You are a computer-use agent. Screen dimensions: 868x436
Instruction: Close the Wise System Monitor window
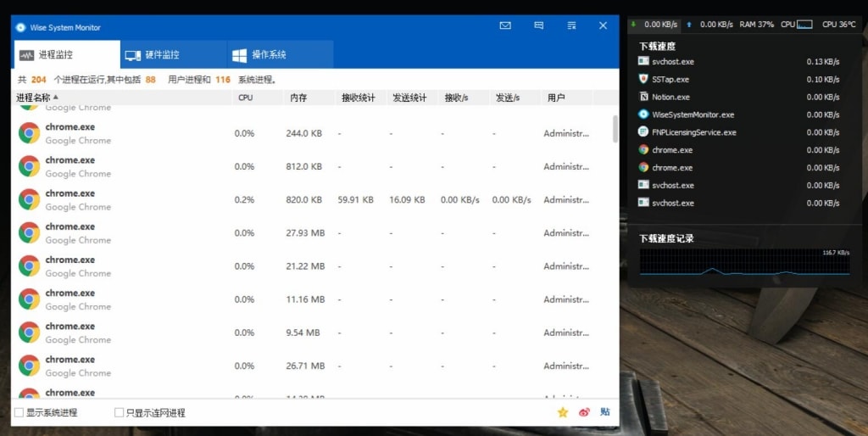point(603,25)
